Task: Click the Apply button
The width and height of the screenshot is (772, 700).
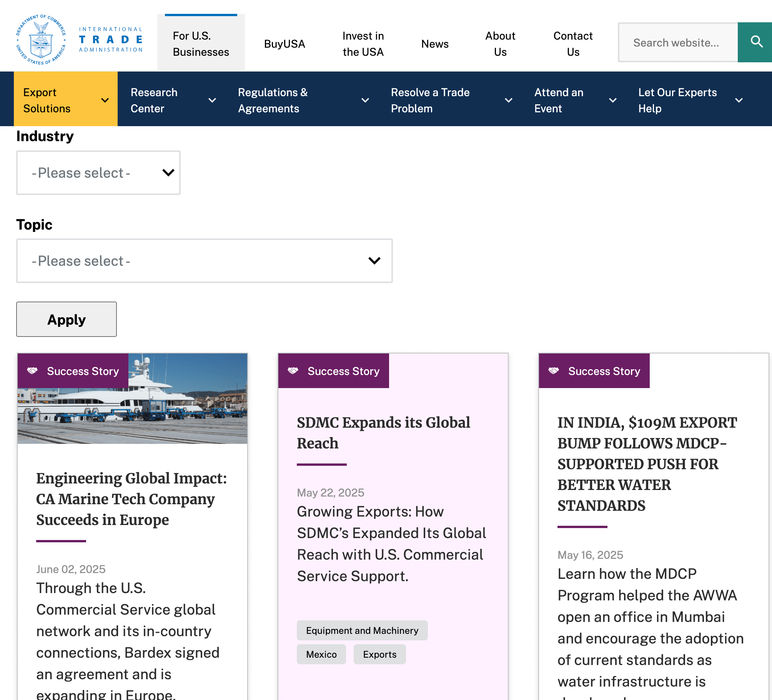Action: click(67, 319)
